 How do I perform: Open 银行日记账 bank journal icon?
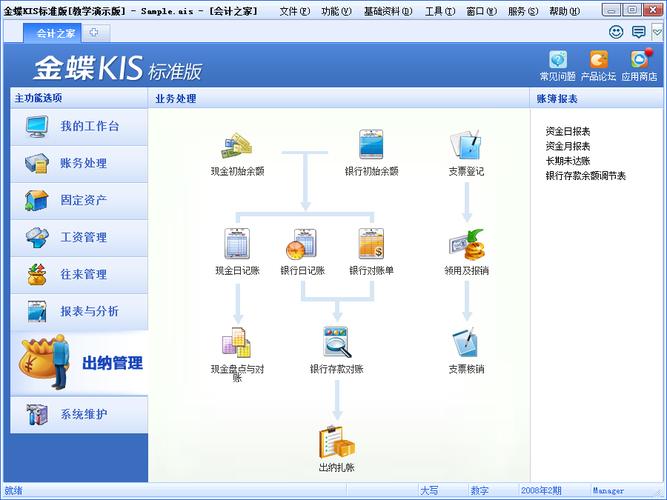[x=302, y=244]
